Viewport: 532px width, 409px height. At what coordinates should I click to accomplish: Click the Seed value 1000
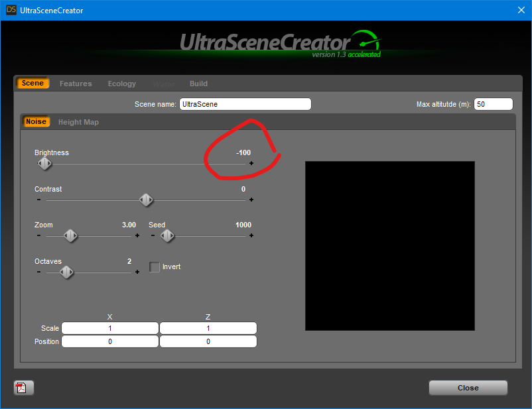point(243,225)
